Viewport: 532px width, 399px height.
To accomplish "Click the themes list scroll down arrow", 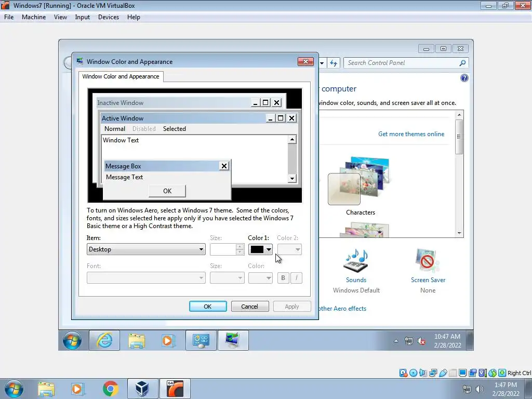I will tap(459, 233).
